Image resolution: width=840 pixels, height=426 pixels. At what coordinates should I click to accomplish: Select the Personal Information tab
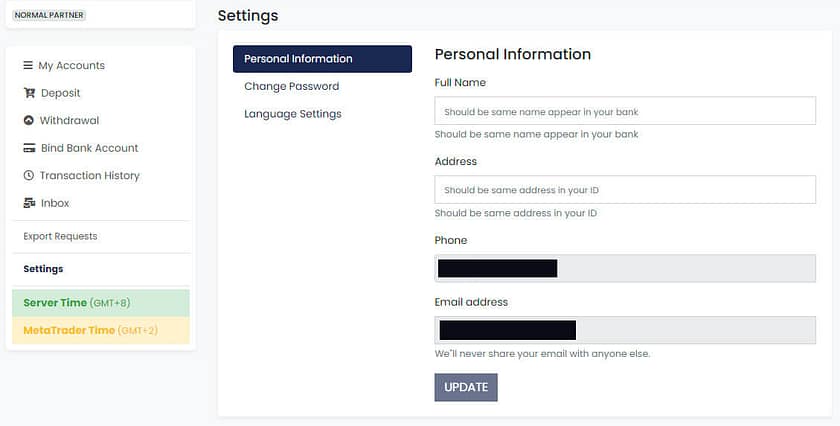point(322,59)
